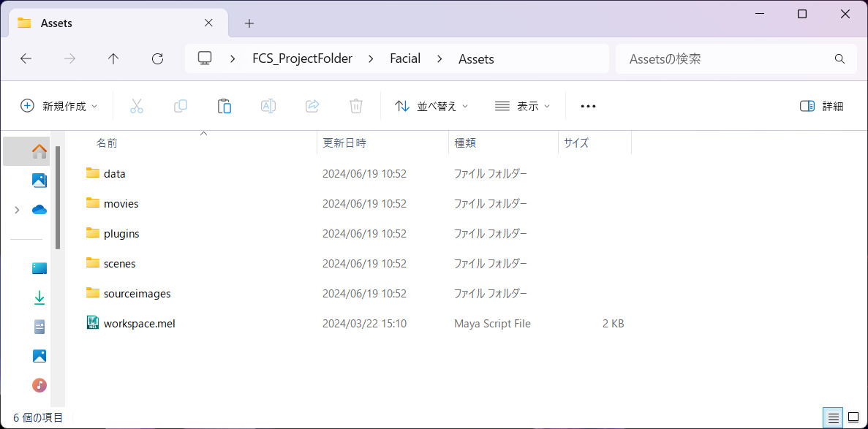Open the 表示 view menu
The image size is (868, 429).
click(522, 106)
